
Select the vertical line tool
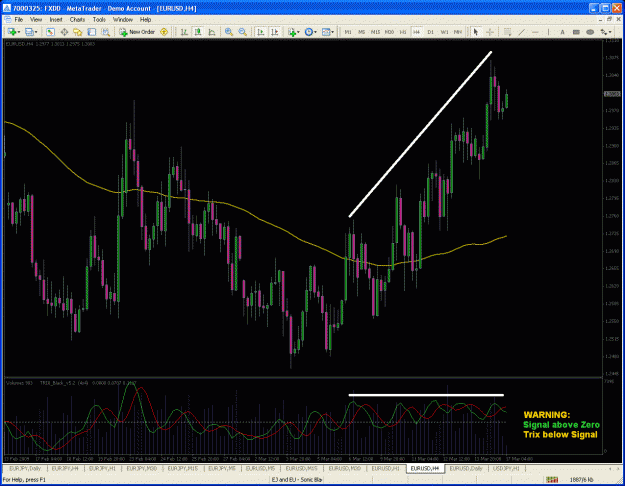[x=549, y=32]
